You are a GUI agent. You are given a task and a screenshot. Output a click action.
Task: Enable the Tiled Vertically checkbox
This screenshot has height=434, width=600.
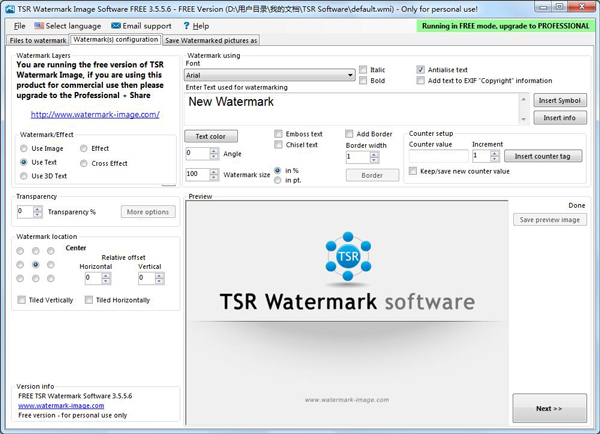(21, 300)
